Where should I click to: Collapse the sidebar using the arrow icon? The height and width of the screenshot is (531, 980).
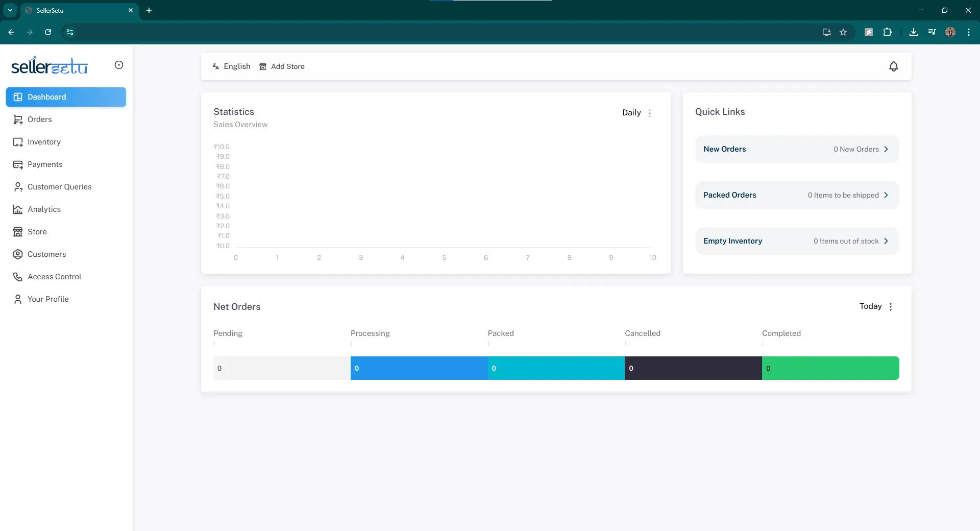point(119,65)
